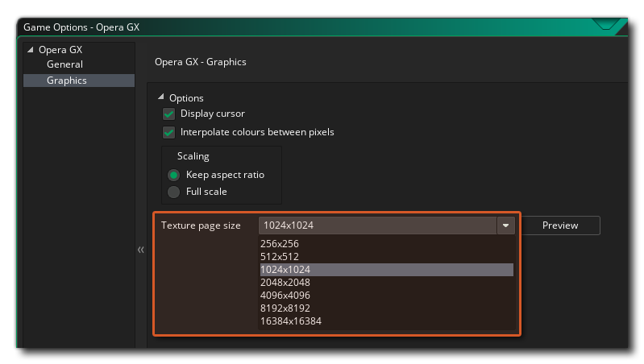Choose 8192x8192 texture page size

(x=387, y=308)
